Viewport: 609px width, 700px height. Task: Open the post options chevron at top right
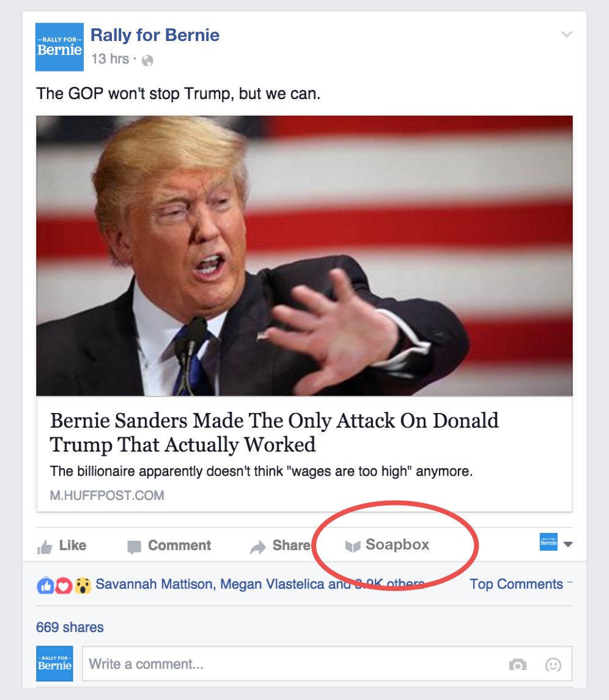pos(567,34)
